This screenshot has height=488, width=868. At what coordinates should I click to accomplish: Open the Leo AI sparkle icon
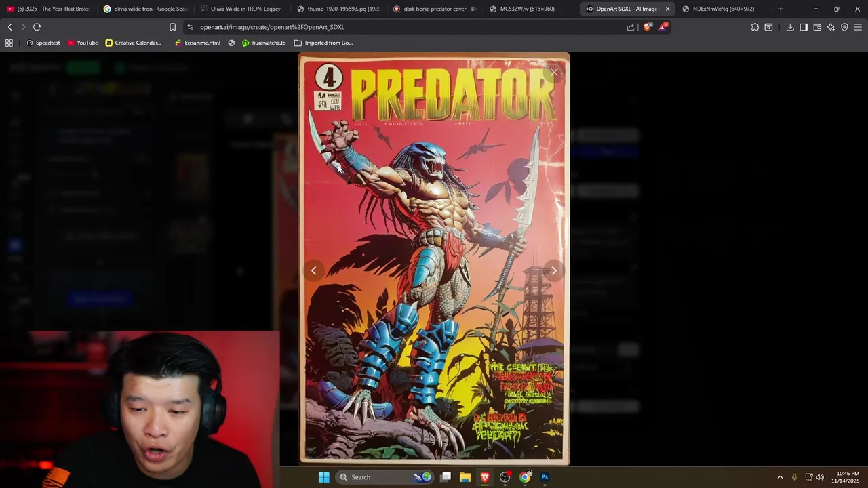tap(831, 27)
